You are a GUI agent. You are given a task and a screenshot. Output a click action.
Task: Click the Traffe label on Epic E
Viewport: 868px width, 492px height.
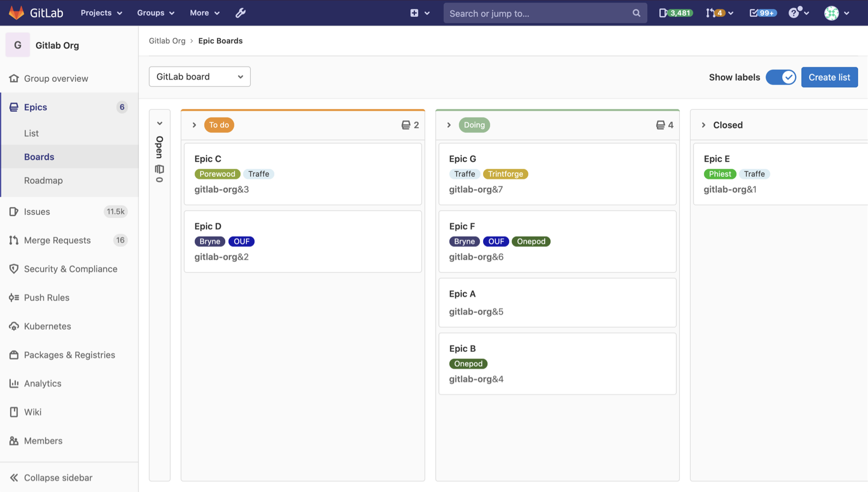tap(754, 174)
